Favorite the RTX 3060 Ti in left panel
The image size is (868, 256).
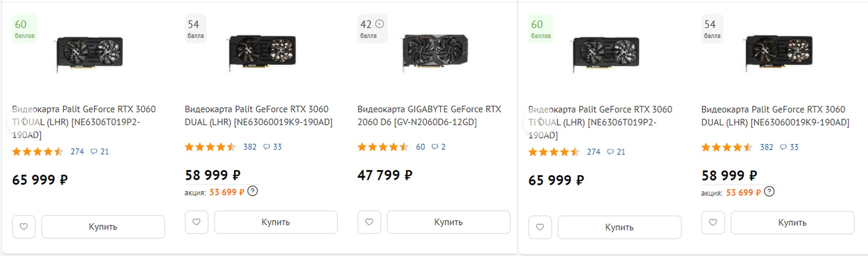[24, 227]
